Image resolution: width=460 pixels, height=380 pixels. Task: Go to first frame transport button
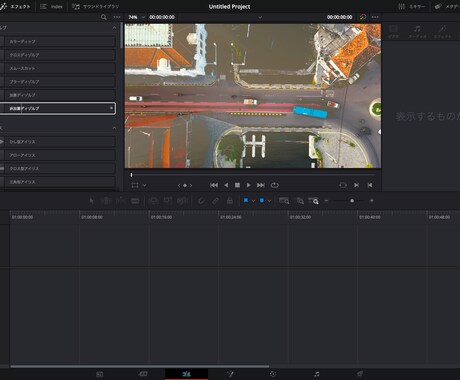pos(214,185)
